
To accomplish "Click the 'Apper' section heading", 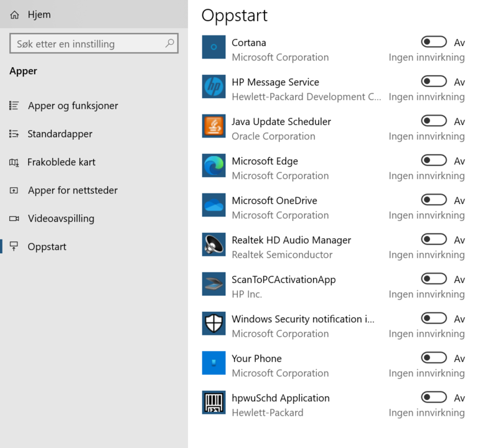I will tap(23, 72).
